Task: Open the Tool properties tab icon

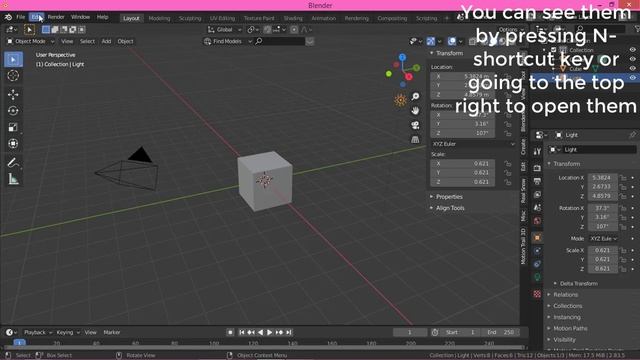Action: (537, 151)
